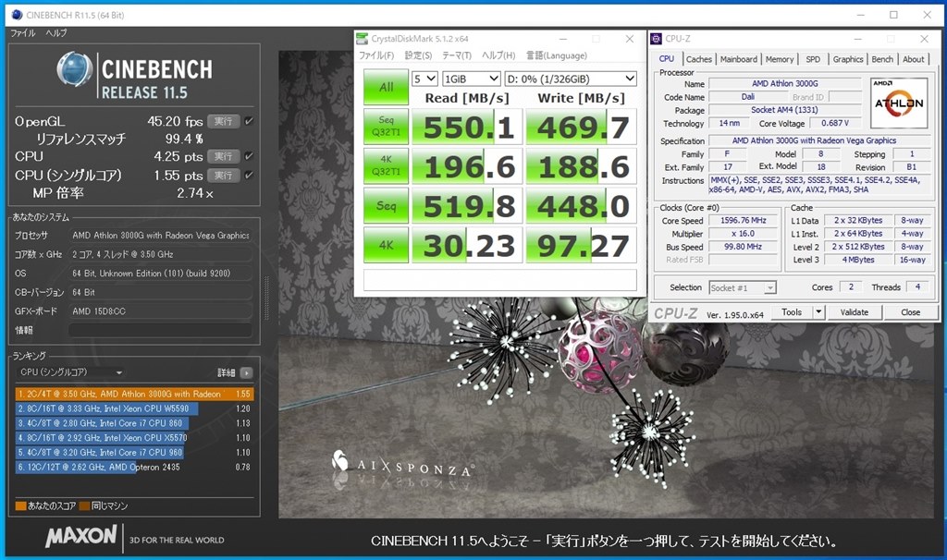Toggle the CPU test checkbox
The height and width of the screenshot is (560, 947).
coord(249,156)
